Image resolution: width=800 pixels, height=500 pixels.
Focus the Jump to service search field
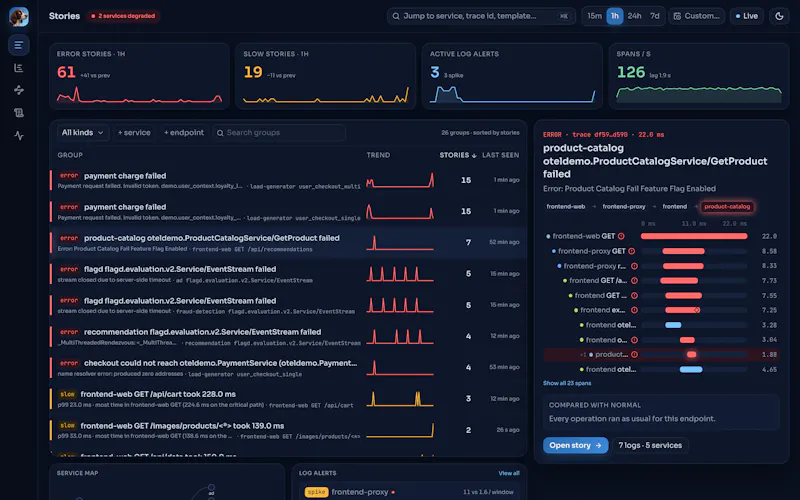481,16
